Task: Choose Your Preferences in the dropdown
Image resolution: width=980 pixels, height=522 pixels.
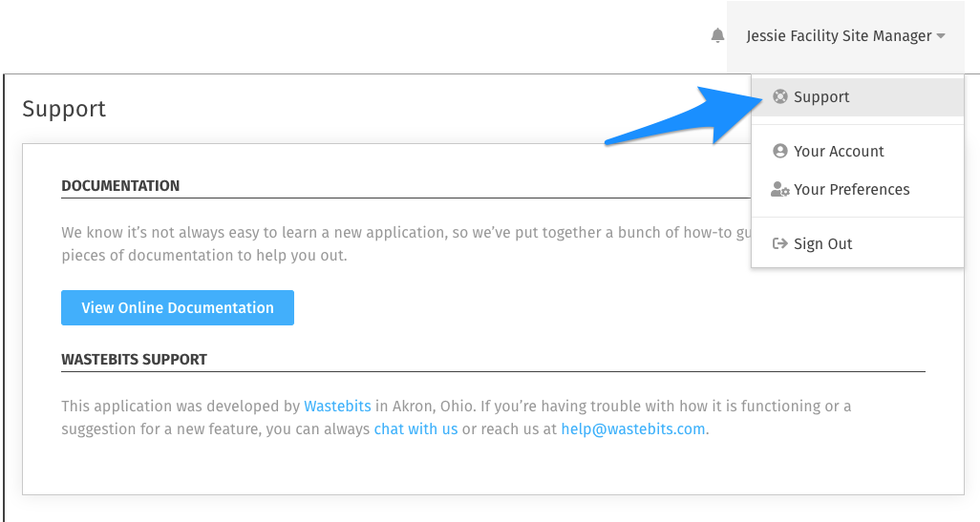Action: 858,189
